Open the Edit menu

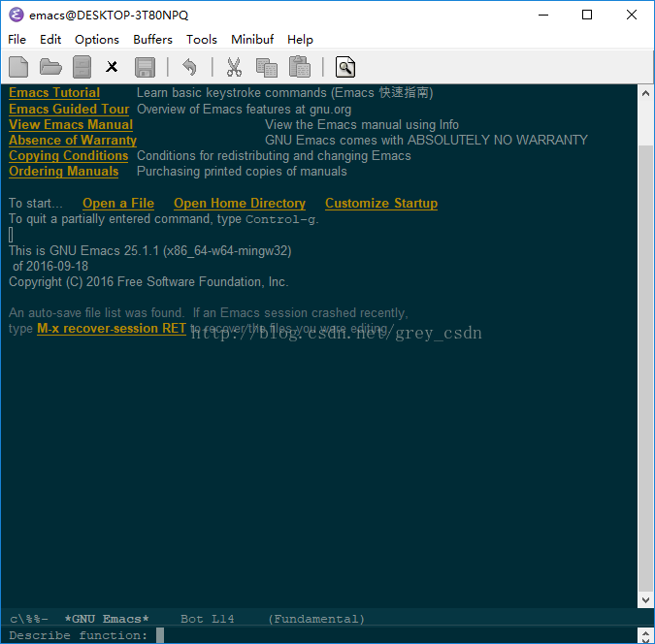point(50,39)
